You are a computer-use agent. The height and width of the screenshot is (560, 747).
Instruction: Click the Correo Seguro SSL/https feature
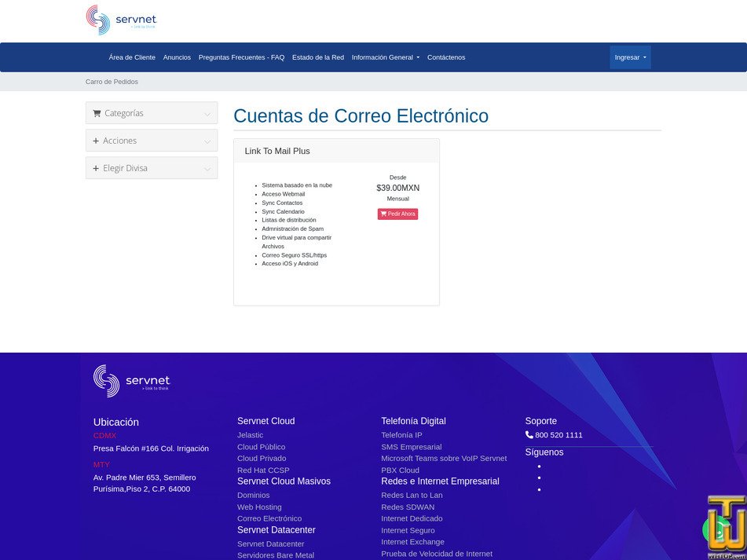[294, 255]
